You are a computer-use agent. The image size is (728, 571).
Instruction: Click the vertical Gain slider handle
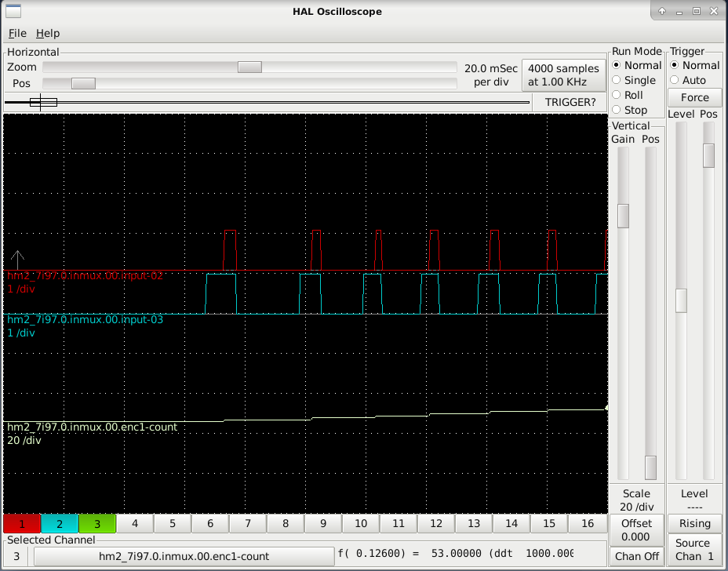point(623,216)
